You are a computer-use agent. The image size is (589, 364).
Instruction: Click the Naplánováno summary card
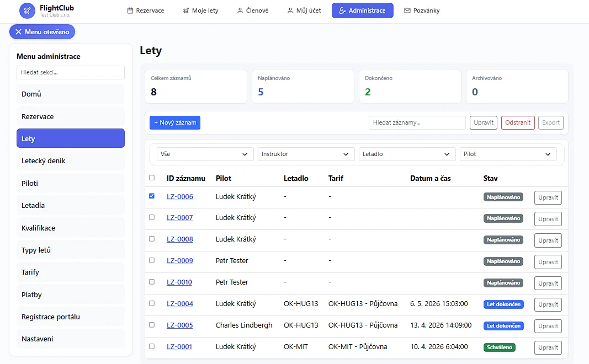coord(303,86)
